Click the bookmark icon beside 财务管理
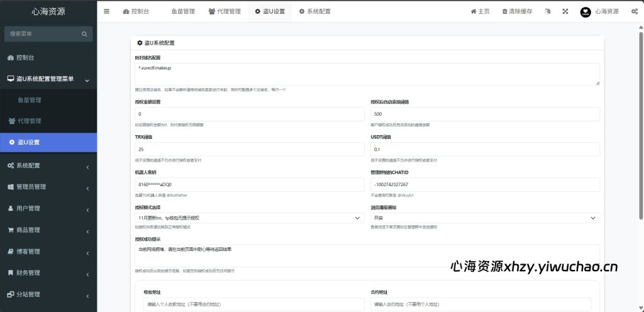Image resolution: width=644 pixels, height=312 pixels. click(x=11, y=272)
